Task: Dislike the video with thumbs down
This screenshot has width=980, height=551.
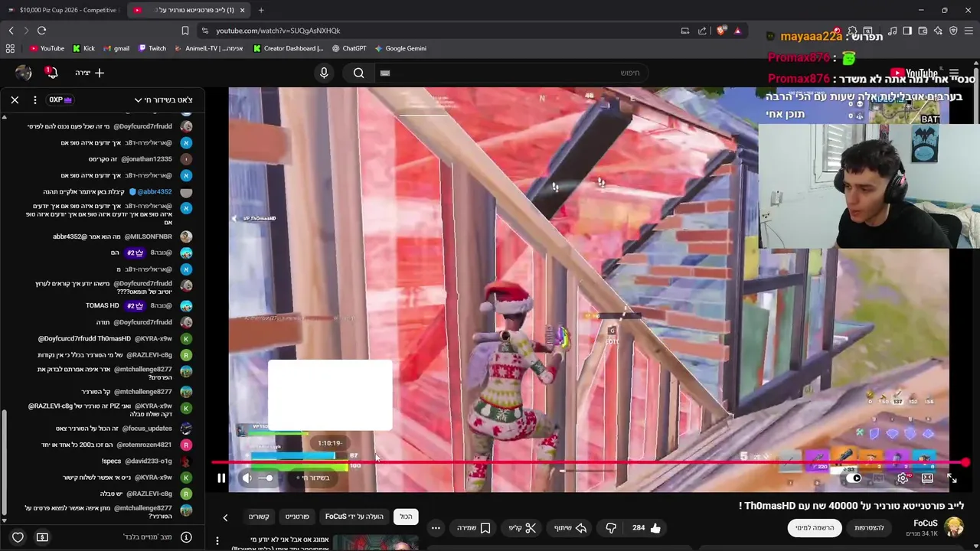Action: [x=611, y=528]
